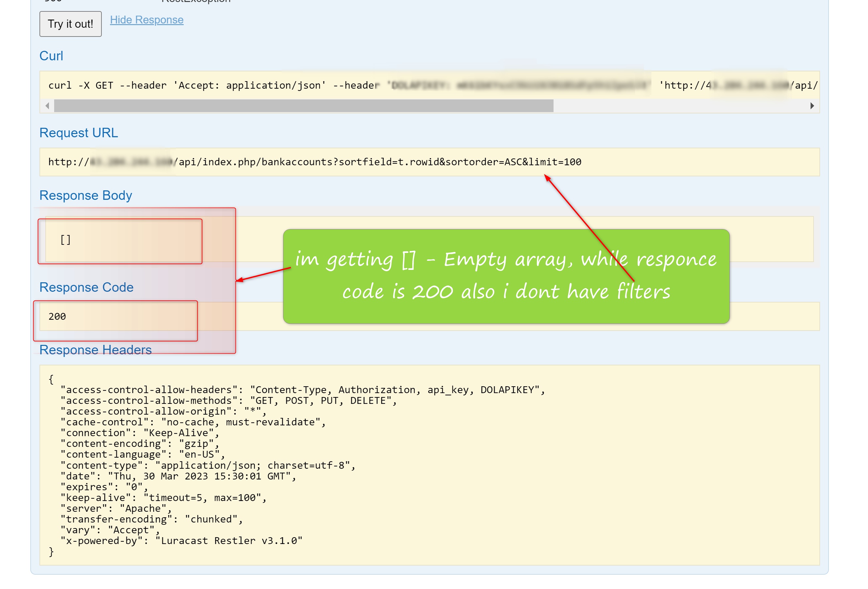The height and width of the screenshot is (589, 868).
Task: Click the "content-language": "en-US" line
Action: pos(143,455)
